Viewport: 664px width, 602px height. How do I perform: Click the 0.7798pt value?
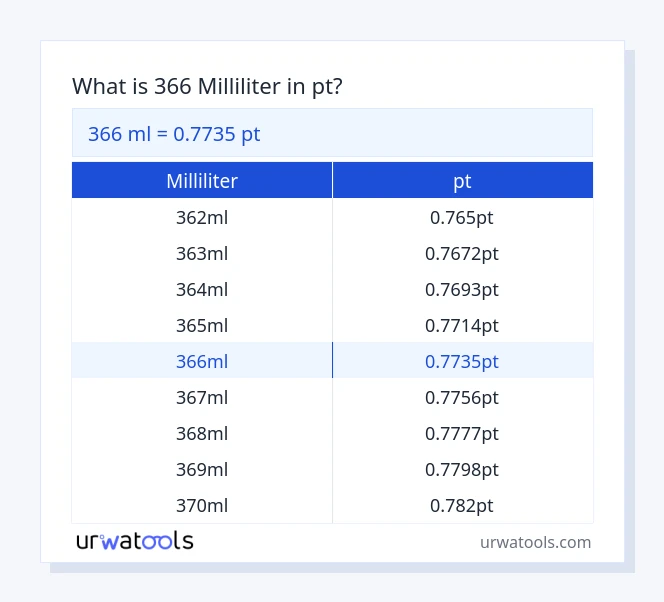(x=462, y=470)
